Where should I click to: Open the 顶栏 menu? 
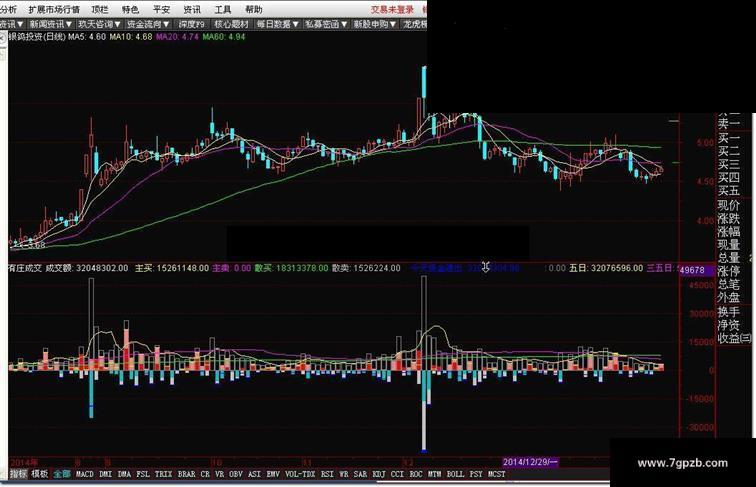point(100,10)
